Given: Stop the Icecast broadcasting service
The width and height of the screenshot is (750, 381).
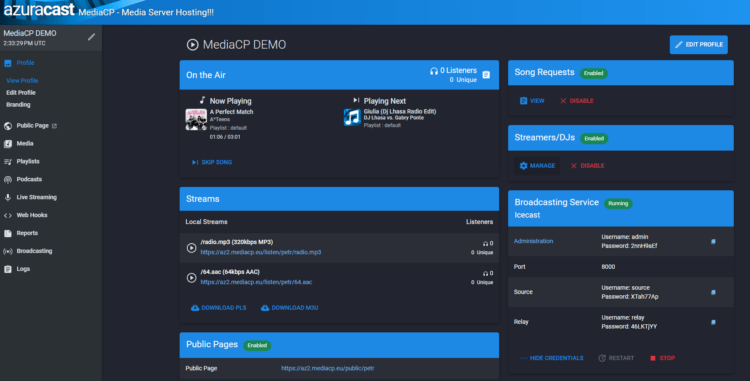Looking at the screenshot, I should pos(662,358).
